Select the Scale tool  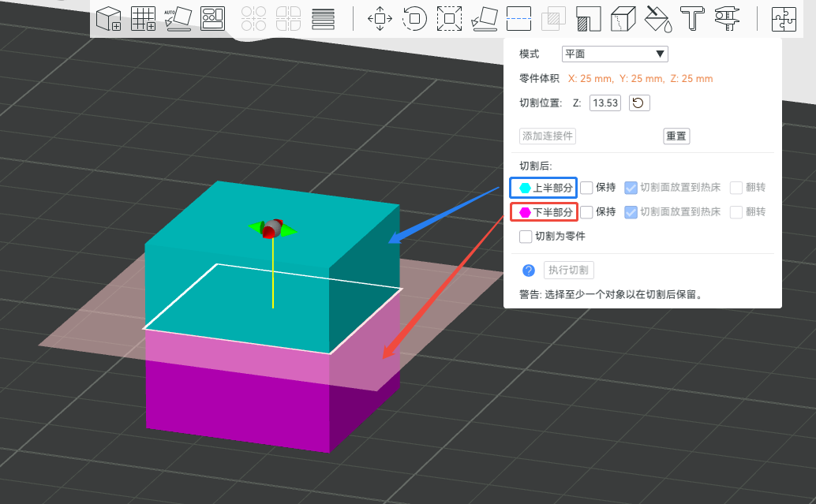[449, 19]
